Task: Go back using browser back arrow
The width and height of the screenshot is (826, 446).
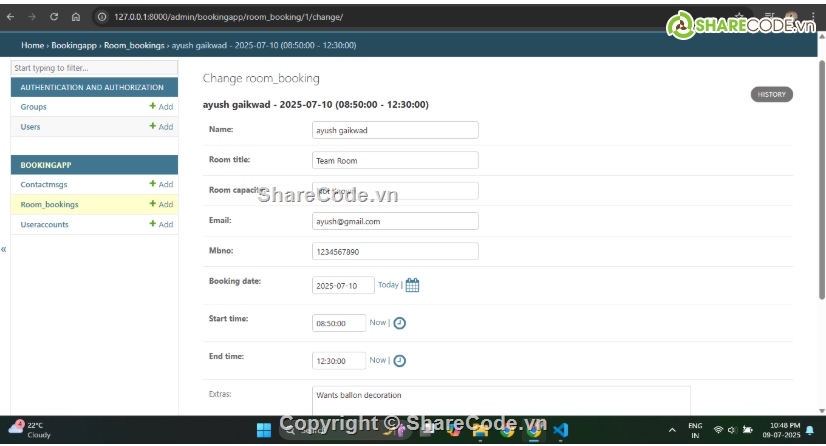Action: [10, 17]
